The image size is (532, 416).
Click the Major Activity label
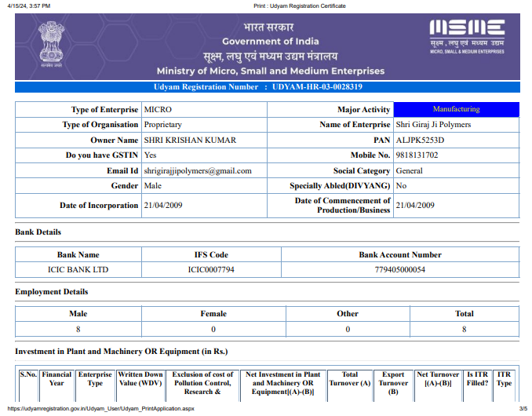click(x=364, y=110)
